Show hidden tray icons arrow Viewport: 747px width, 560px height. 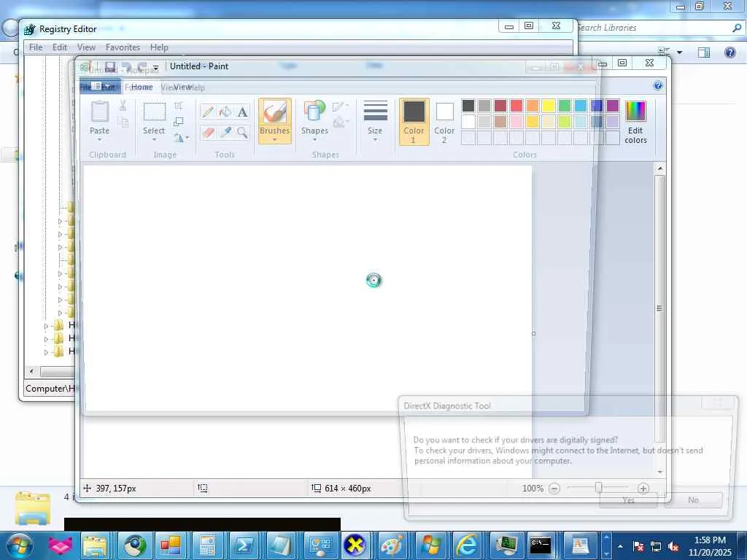(x=620, y=546)
